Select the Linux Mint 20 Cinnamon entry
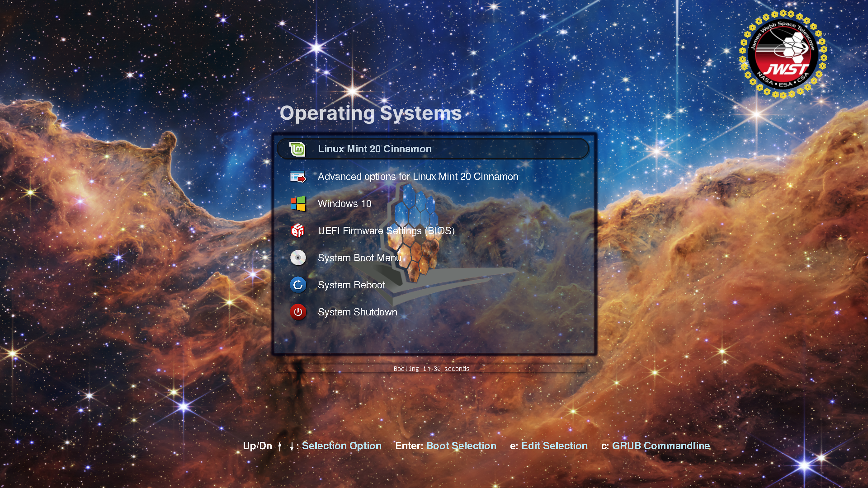The width and height of the screenshot is (868, 488). click(374, 149)
